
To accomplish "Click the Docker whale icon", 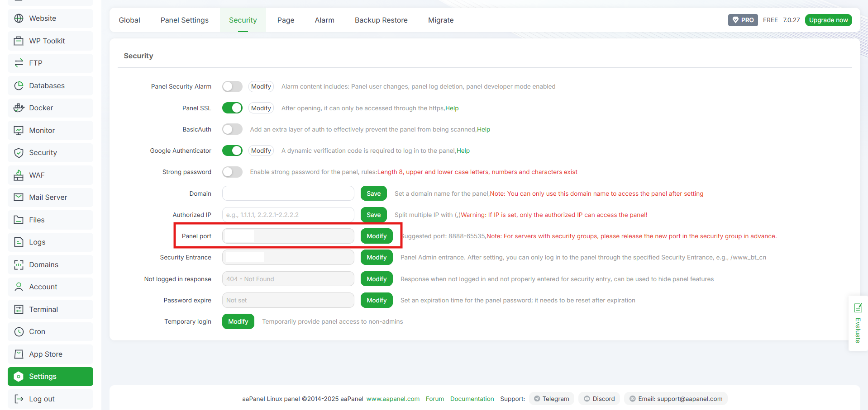I will coord(19,108).
